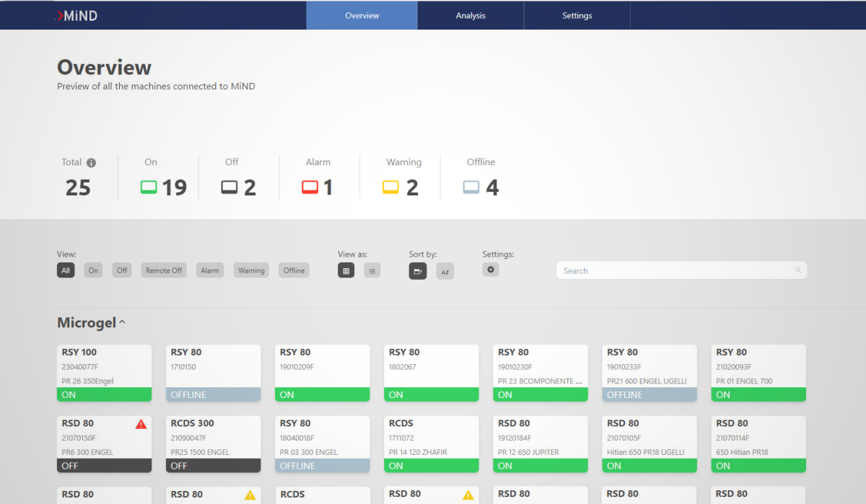Viewport: 866px width, 504px height.
Task: Click the yellow Warning monitor icon
Action: pyautogui.click(x=390, y=187)
